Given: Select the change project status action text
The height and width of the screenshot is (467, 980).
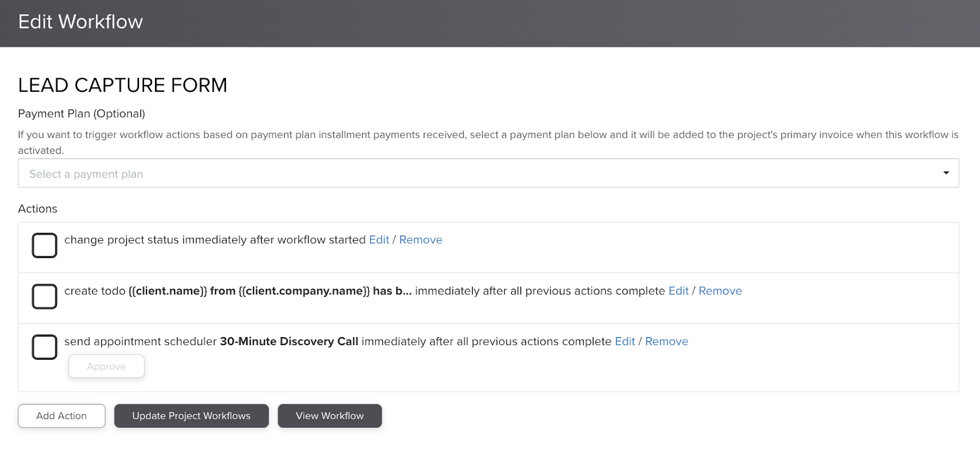Looking at the screenshot, I should point(214,240).
